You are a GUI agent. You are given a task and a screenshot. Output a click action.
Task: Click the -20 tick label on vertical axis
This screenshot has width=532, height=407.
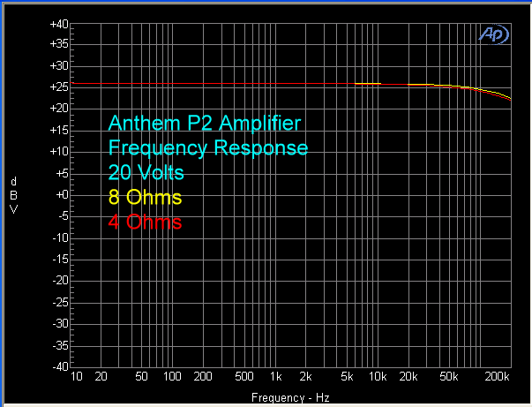click(59, 281)
